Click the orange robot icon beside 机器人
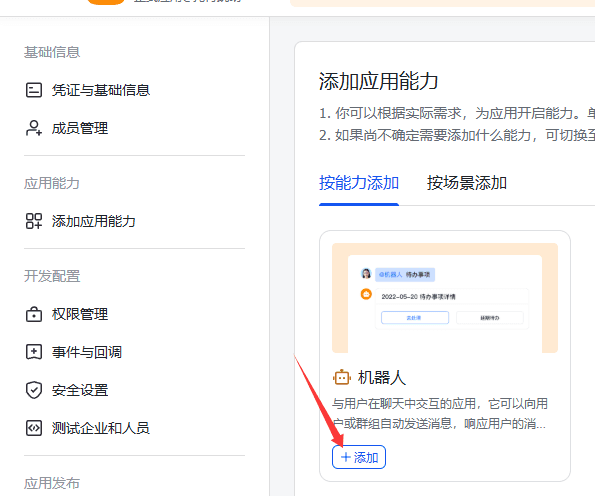The width and height of the screenshot is (595, 496). 342,378
